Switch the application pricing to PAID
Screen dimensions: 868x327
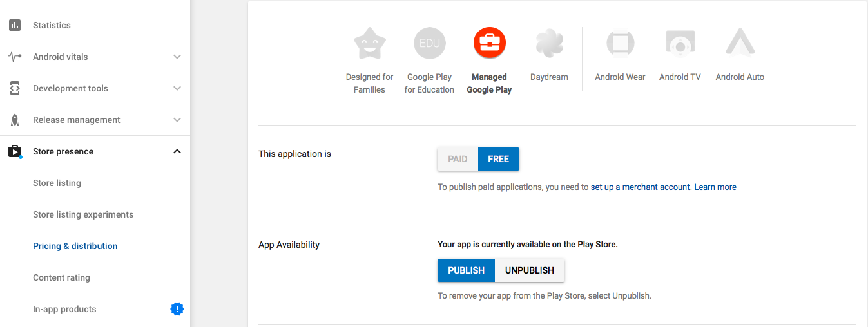[458, 159]
